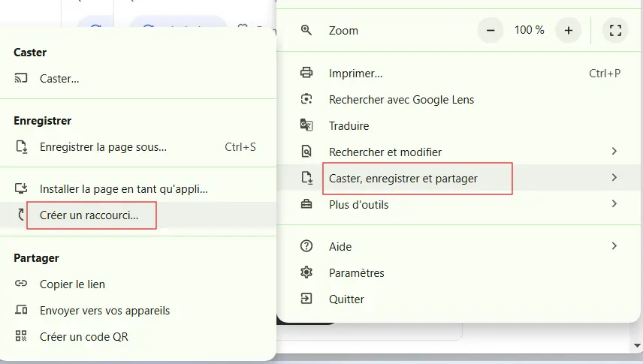Viewport: 643px width, 364px height.
Task: Click Caster, enregistrer et partager icon
Action: click(x=306, y=178)
